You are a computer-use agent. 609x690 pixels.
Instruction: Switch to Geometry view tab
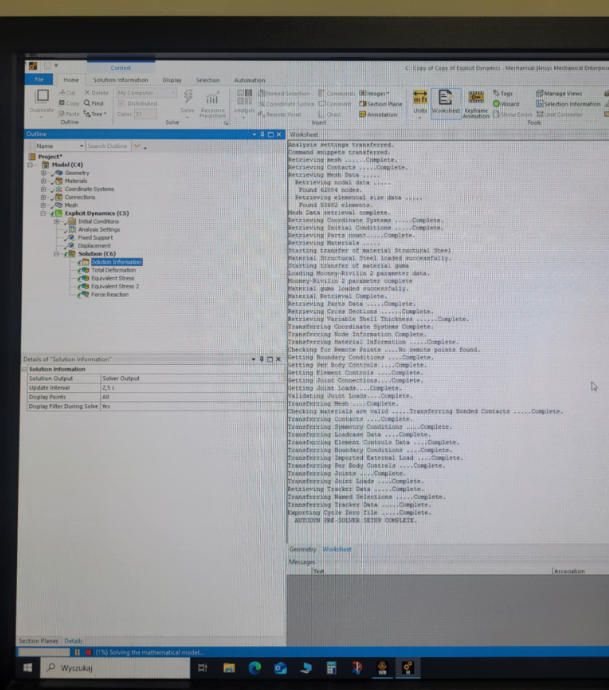303,549
